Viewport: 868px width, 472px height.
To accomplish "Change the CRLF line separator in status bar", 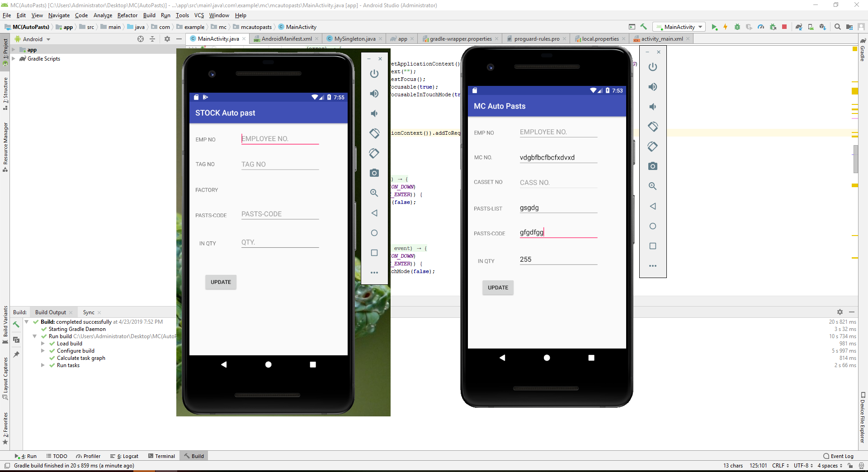I will coord(781,466).
